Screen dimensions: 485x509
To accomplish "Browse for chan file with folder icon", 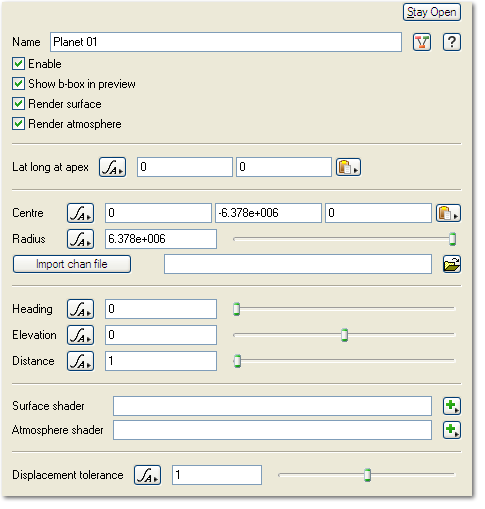I will [x=452, y=264].
